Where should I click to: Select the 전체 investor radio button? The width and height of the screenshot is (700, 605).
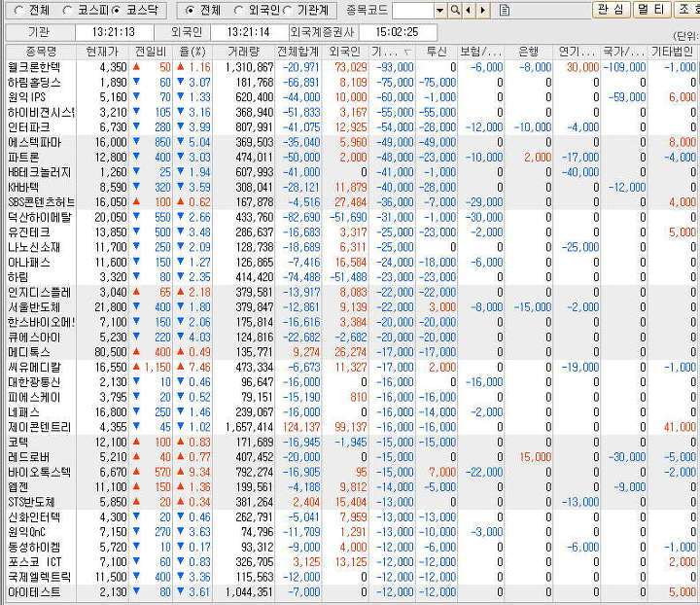click(190, 10)
